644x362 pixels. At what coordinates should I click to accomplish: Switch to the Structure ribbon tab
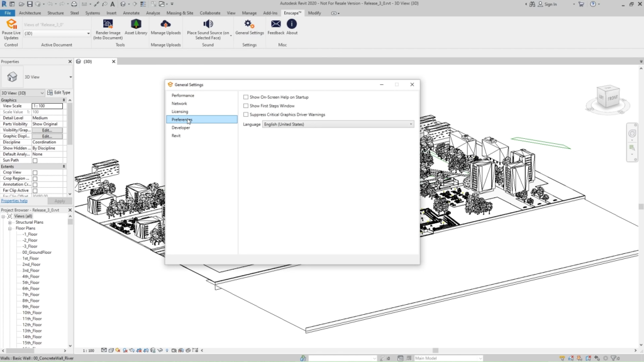55,13
